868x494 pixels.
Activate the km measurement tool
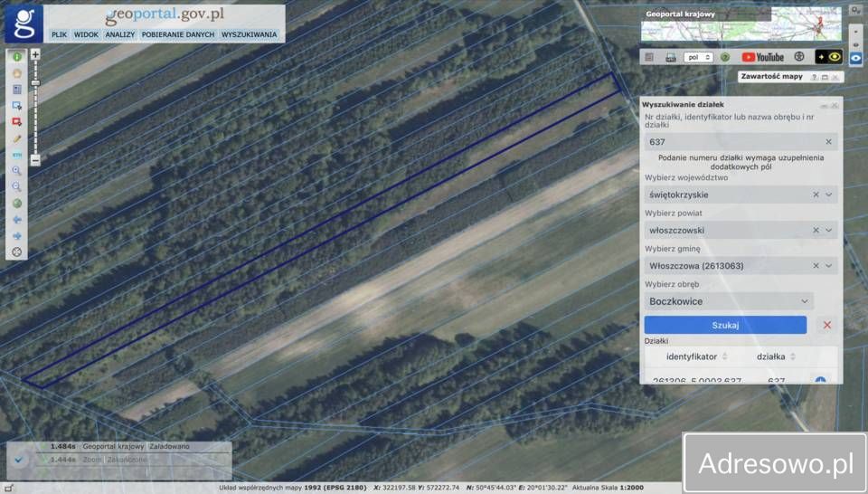(17, 155)
